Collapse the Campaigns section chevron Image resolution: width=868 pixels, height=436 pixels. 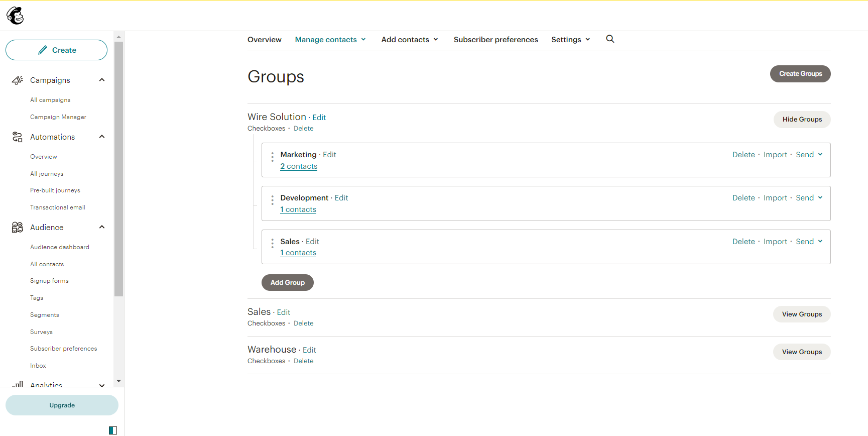click(x=102, y=80)
